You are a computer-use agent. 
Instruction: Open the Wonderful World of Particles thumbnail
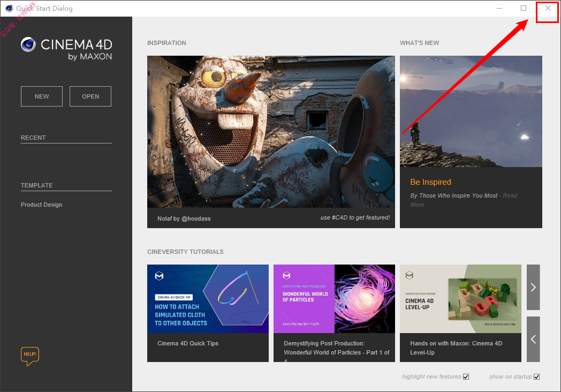tap(334, 299)
